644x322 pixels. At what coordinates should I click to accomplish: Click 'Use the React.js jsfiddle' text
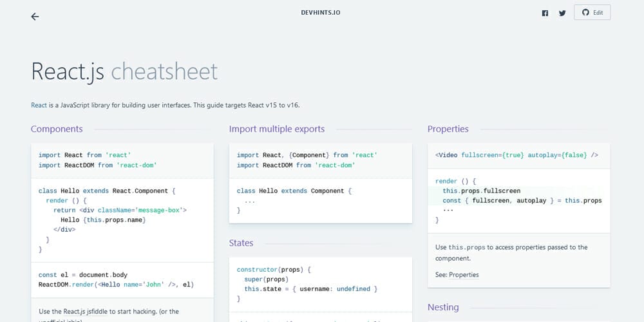point(109,311)
